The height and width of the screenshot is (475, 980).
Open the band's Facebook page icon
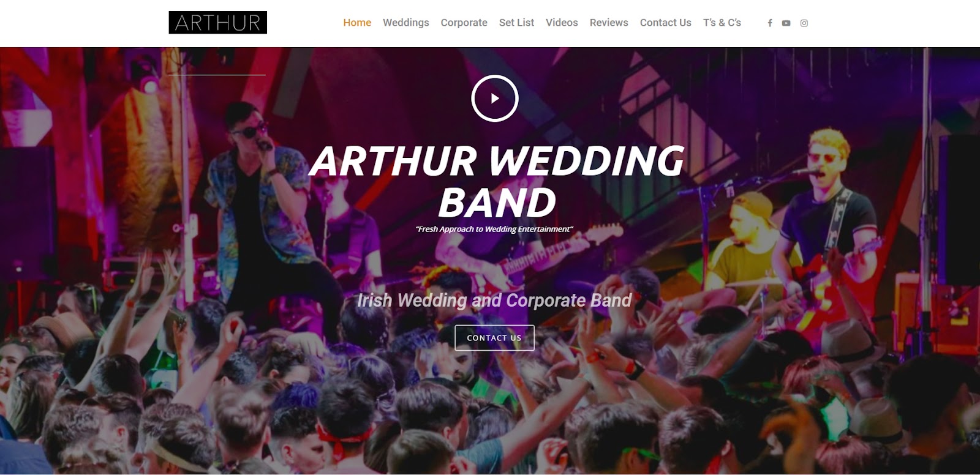[x=770, y=23]
